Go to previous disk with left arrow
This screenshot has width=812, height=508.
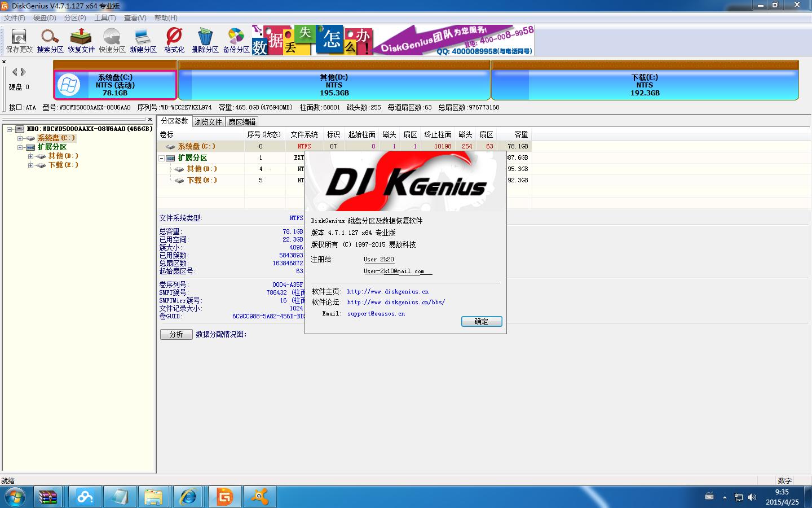(x=15, y=72)
